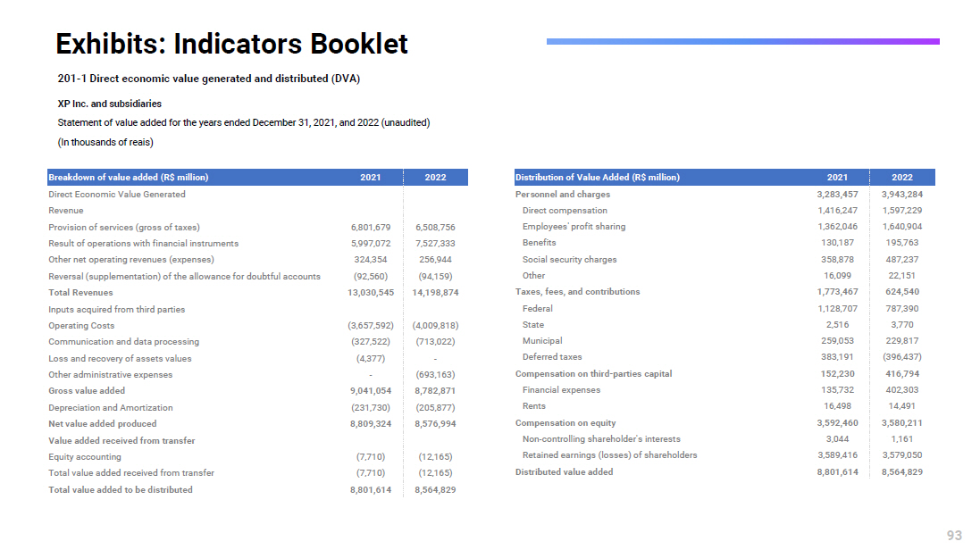This screenshot has height=550, width=980.
Task: Select the 'Gross value added' row label
Action: [87, 391]
